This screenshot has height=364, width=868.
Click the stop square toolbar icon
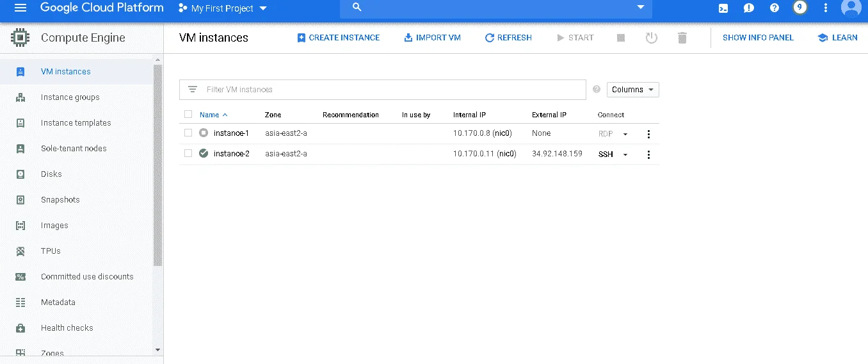621,38
